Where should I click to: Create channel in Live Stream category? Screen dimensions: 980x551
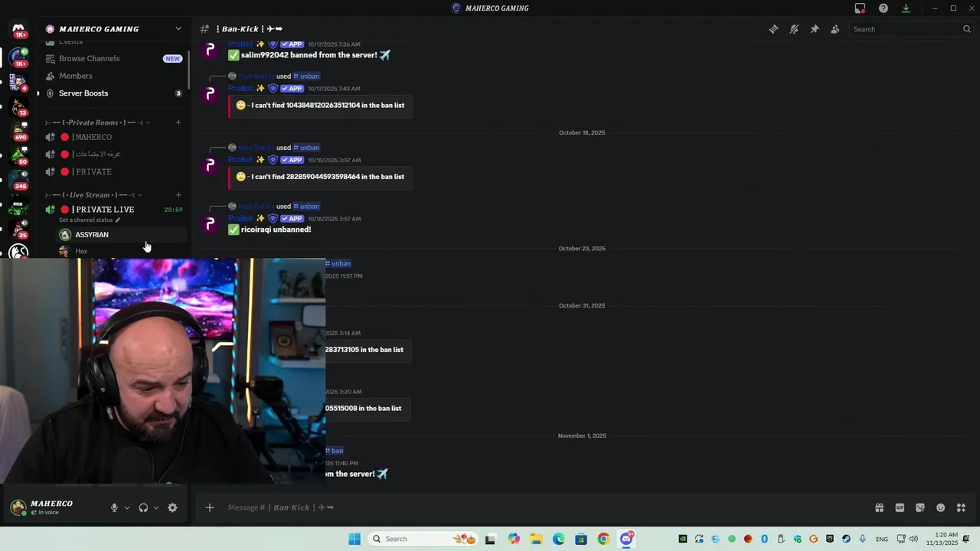178,195
